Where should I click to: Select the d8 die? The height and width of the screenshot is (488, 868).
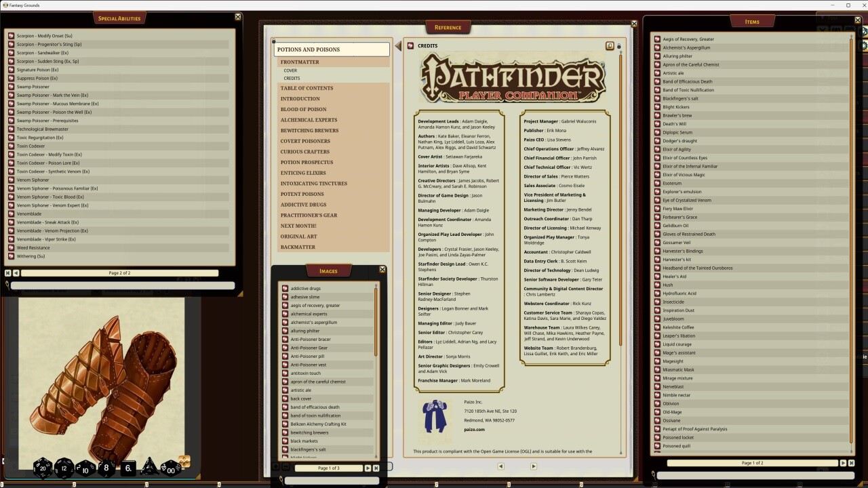pyautogui.click(x=106, y=468)
